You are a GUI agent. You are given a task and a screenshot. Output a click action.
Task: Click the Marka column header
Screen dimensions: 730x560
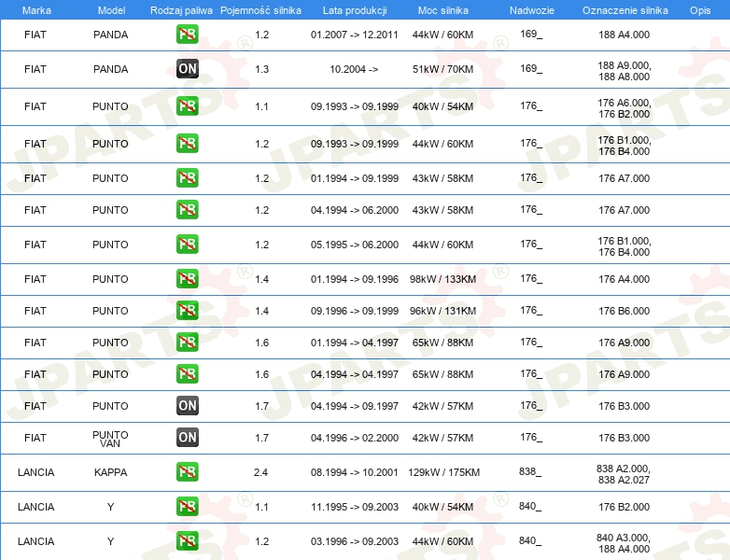(x=36, y=10)
